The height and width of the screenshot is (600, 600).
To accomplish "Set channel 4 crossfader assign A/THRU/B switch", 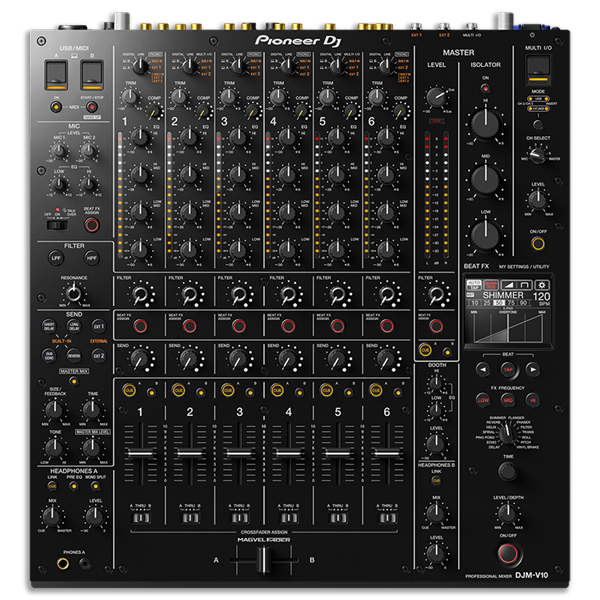I will pos(289,518).
